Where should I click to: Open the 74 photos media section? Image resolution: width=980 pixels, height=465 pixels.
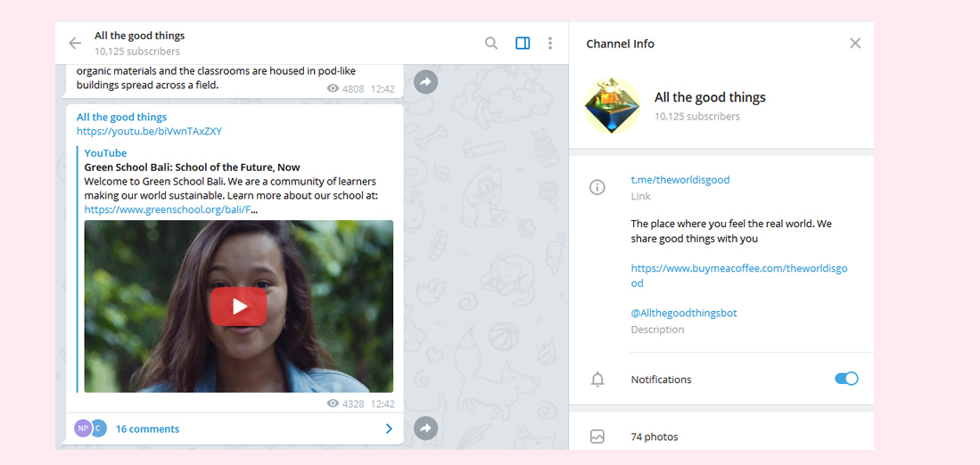[721, 436]
